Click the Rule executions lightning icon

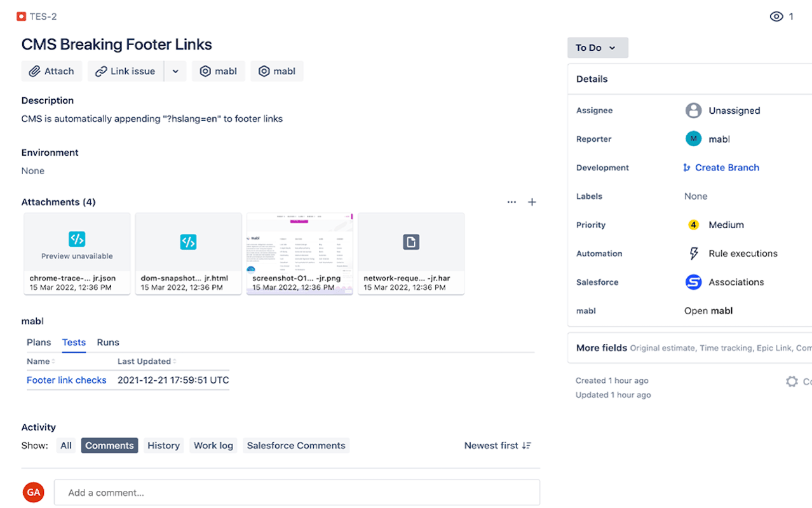pyautogui.click(x=694, y=254)
